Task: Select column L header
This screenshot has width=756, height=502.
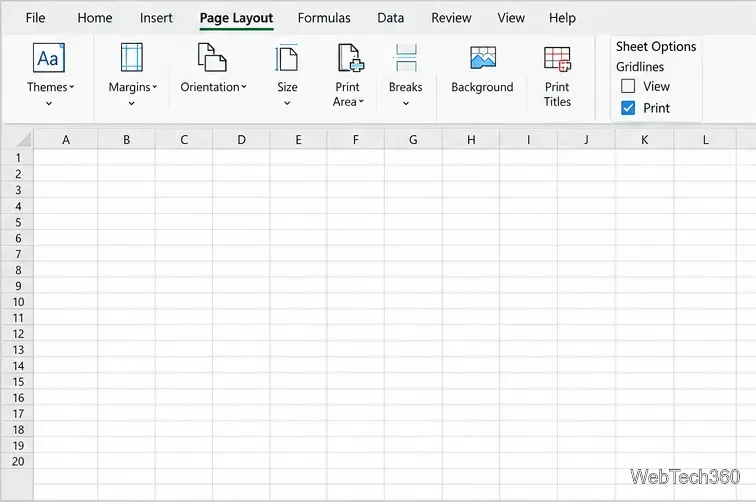Action: pyautogui.click(x=705, y=139)
